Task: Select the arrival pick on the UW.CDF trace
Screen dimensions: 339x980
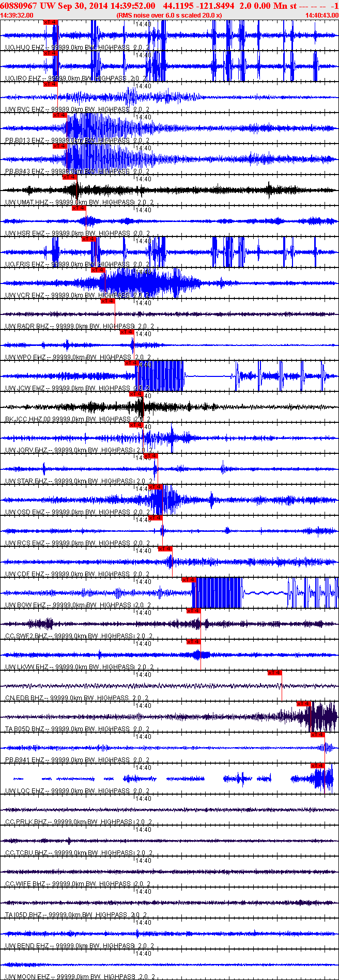Action: [x=165, y=549]
